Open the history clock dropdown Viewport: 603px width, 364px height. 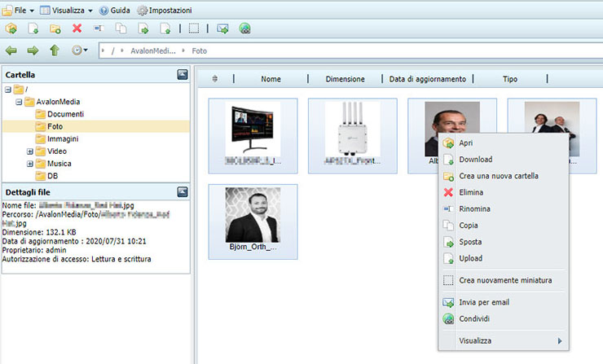point(80,50)
